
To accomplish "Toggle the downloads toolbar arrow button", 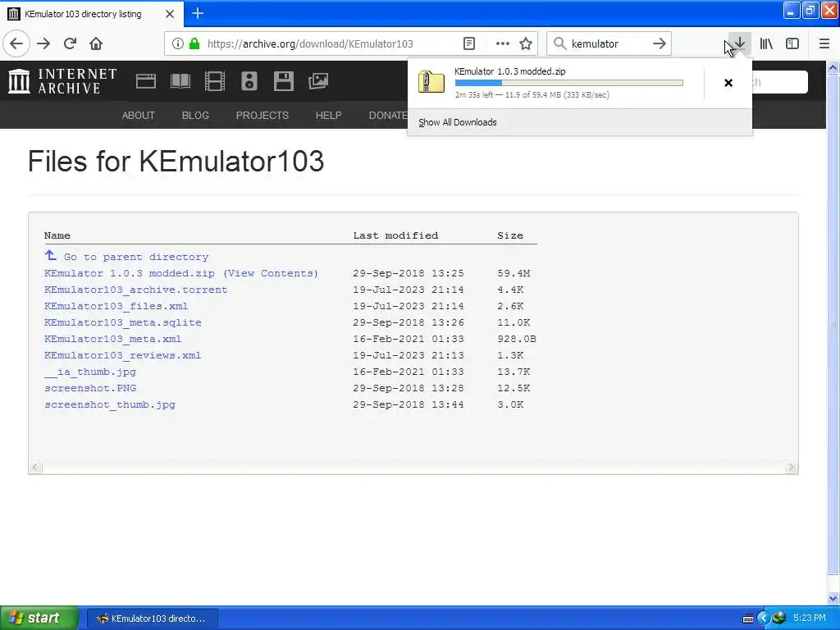I will [739, 44].
